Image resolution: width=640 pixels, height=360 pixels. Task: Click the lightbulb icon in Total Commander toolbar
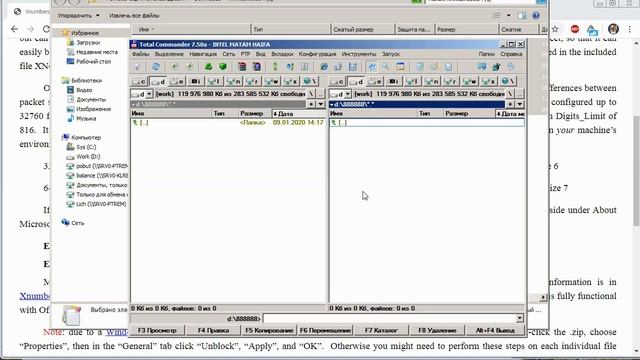pyautogui.click(x=137, y=67)
